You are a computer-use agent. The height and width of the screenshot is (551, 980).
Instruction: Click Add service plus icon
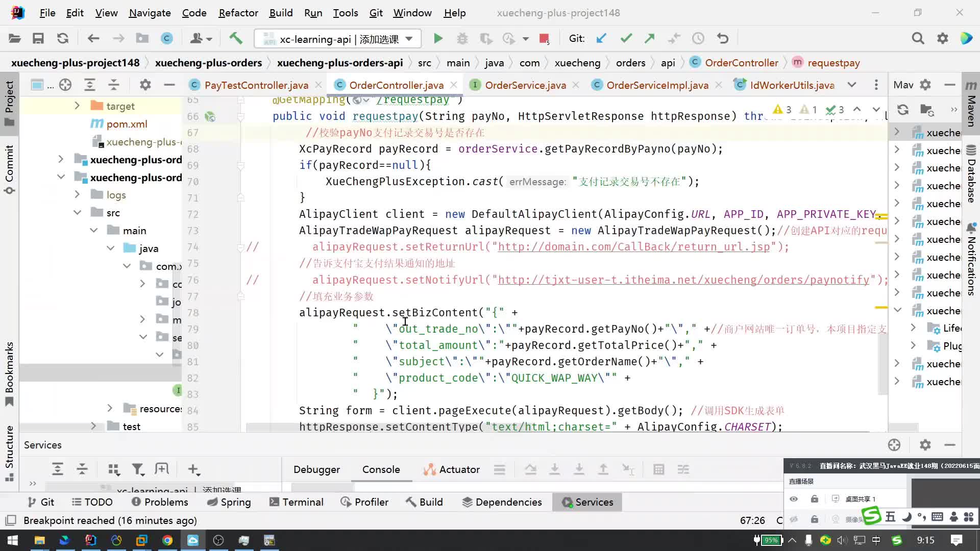pyautogui.click(x=194, y=469)
